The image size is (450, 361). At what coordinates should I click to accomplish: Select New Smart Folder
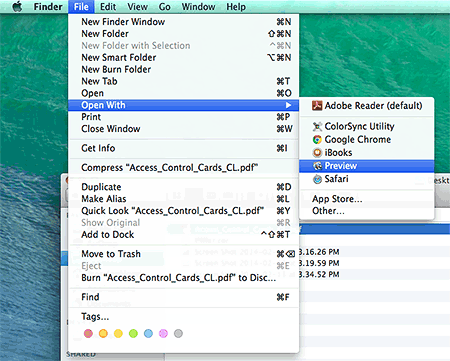click(x=183, y=58)
